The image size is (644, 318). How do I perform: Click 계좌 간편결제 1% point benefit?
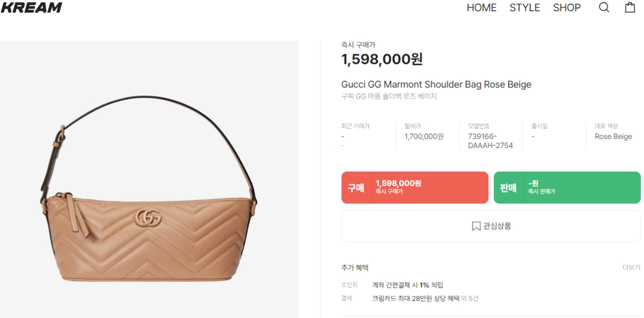coord(408,285)
